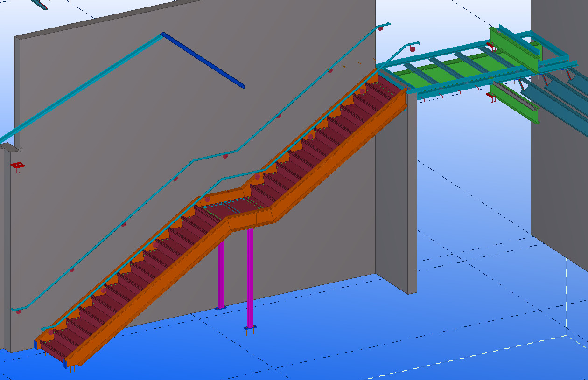Select base plate of right magenta column
588x380 pixels.
point(251,328)
